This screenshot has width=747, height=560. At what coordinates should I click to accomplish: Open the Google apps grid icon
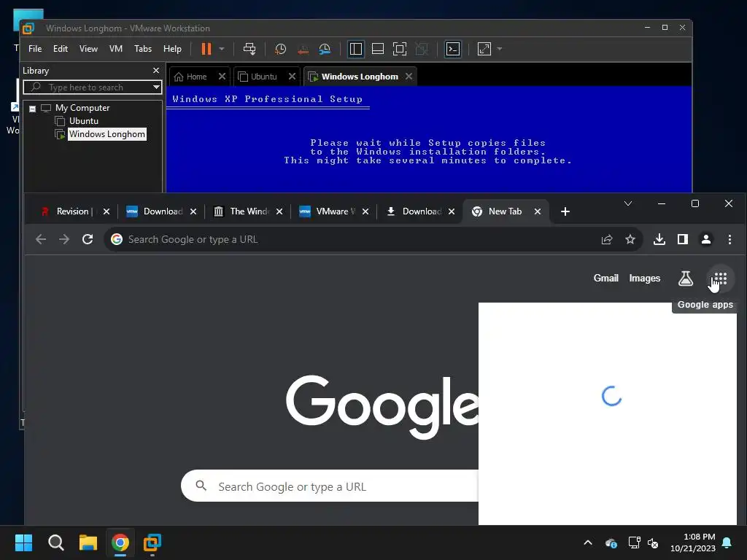pyautogui.click(x=720, y=279)
